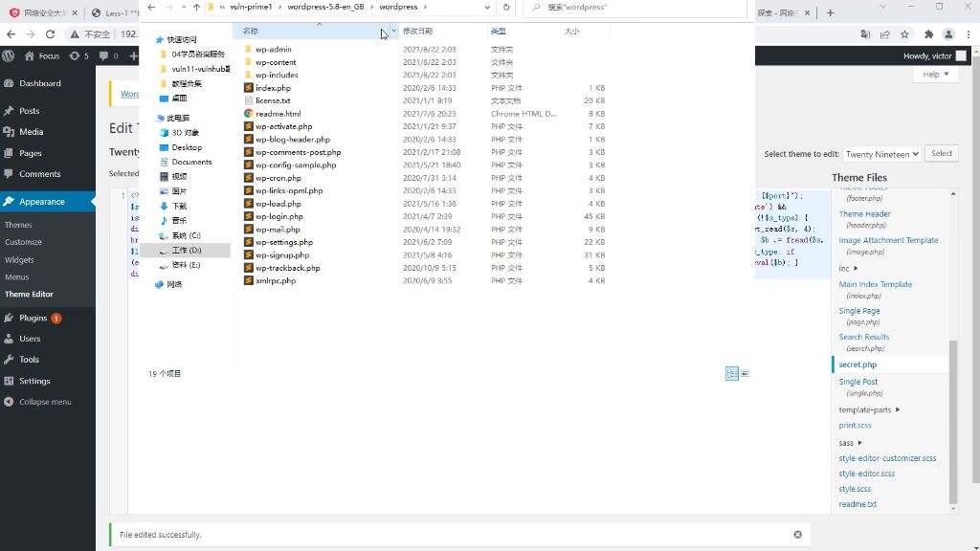980x551 pixels.
Task: Collapse the WordPress admin menu
Action: click(x=44, y=402)
